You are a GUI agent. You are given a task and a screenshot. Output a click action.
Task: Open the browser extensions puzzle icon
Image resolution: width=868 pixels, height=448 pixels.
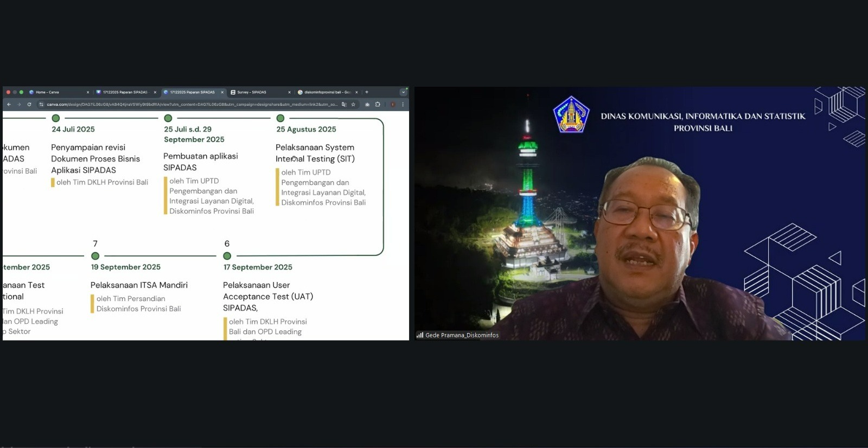(x=378, y=105)
